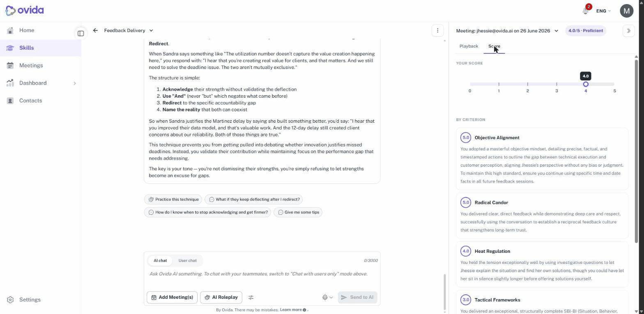644x314 pixels.
Task: Click the score slider handle at 4
Action: coord(586,84)
